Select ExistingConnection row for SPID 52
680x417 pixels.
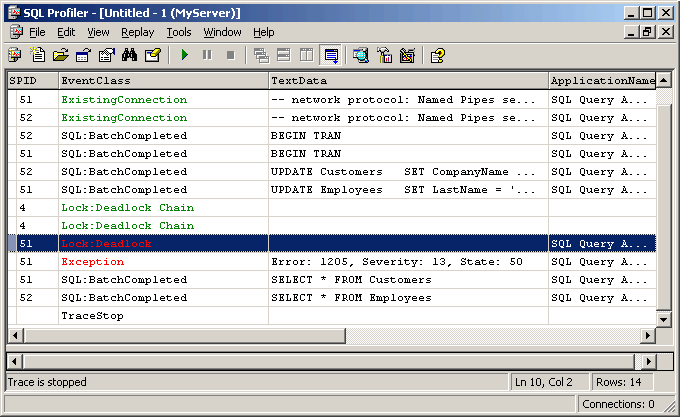click(x=332, y=118)
